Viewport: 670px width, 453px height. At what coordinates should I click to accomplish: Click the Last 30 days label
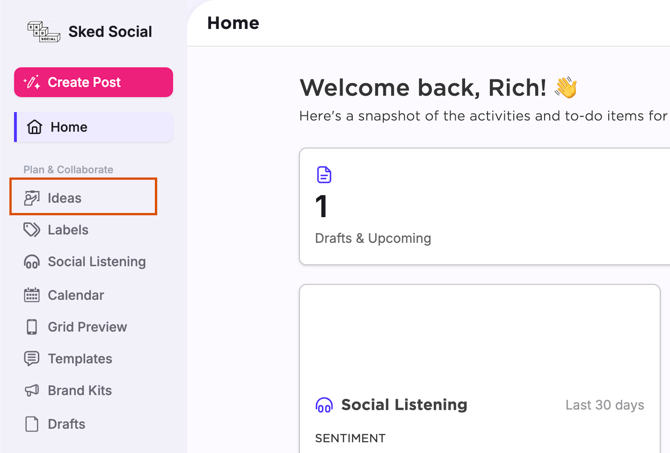point(604,405)
